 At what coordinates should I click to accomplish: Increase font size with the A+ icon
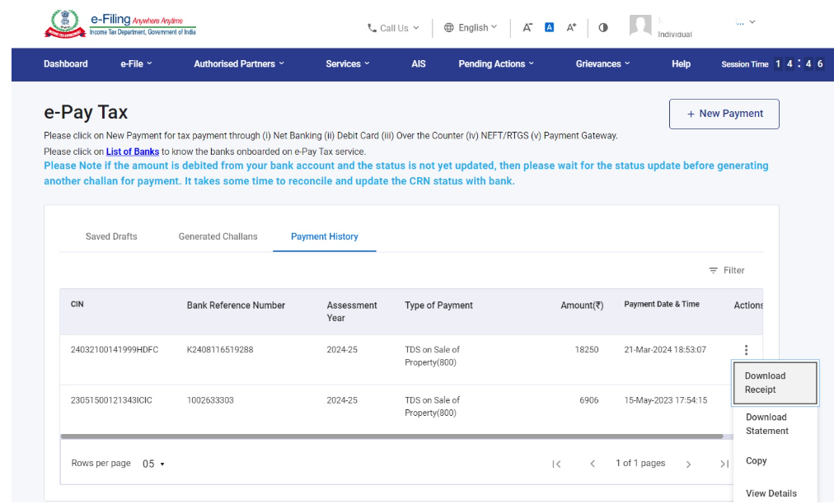point(571,27)
